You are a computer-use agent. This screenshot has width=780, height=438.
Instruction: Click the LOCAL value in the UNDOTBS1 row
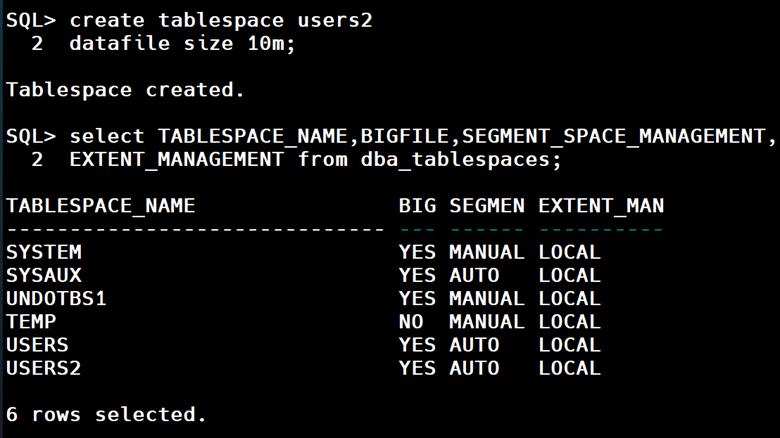click(x=569, y=298)
